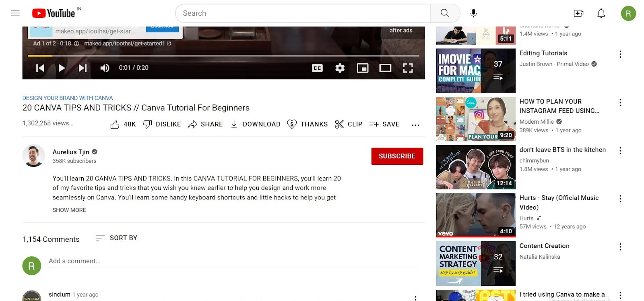This screenshot has height=301, width=644.
Task: Open options for BTS kitchen video
Action: 620,151
